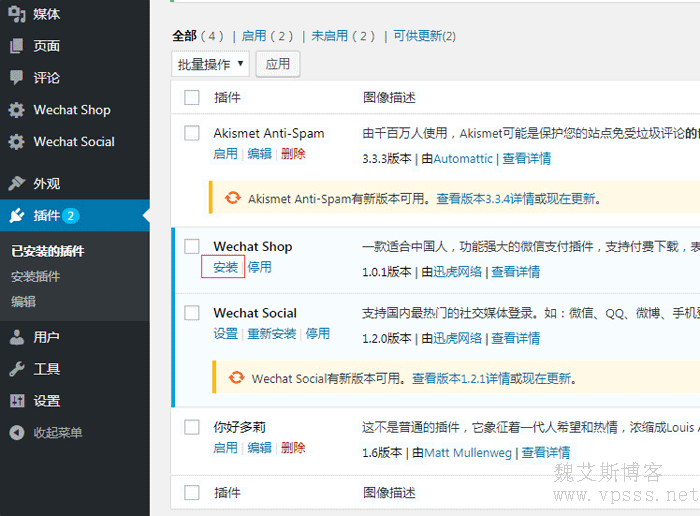Collapse the sidebar with 收起菜单
The height and width of the screenshot is (516, 700).
click(57, 433)
